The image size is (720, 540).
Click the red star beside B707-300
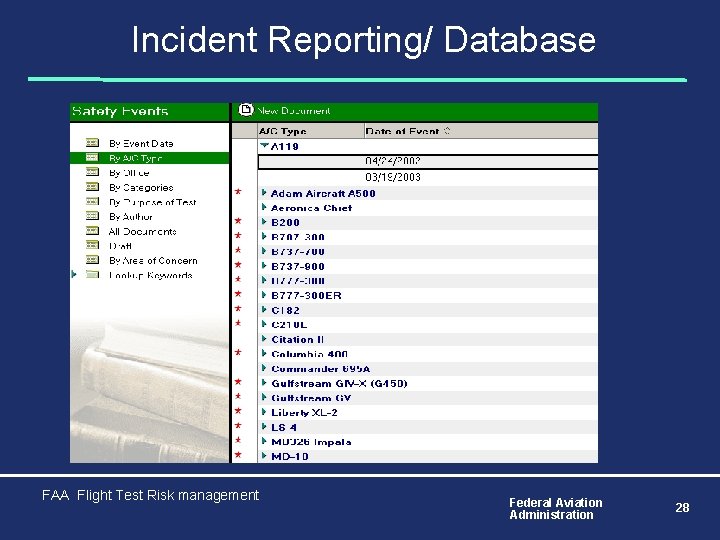click(x=238, y=236)
